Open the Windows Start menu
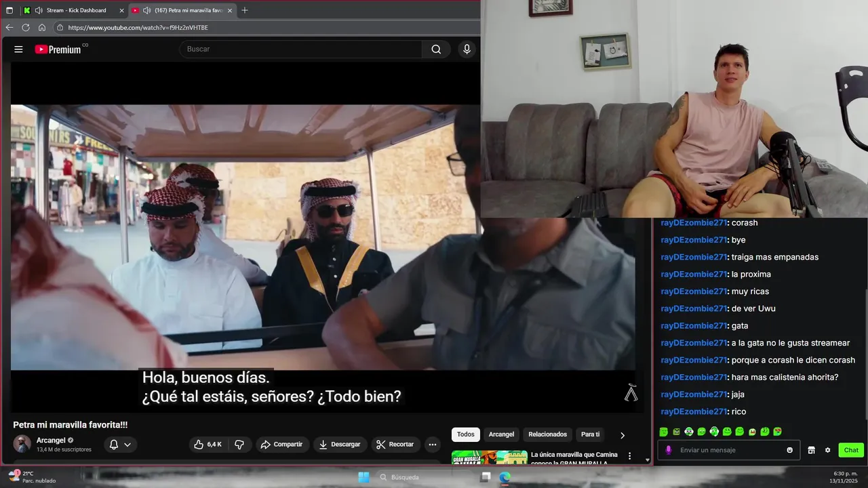868x488 pixels. point(363,477)
